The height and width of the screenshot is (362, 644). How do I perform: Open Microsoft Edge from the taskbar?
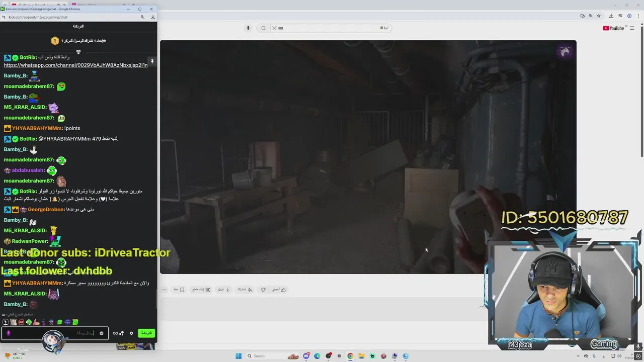click(x=317, y=356)
